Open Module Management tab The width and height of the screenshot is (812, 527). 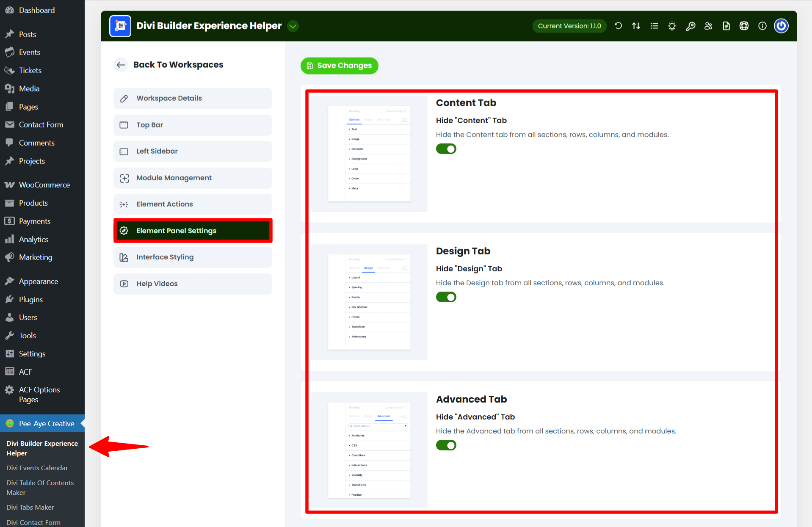193,178
